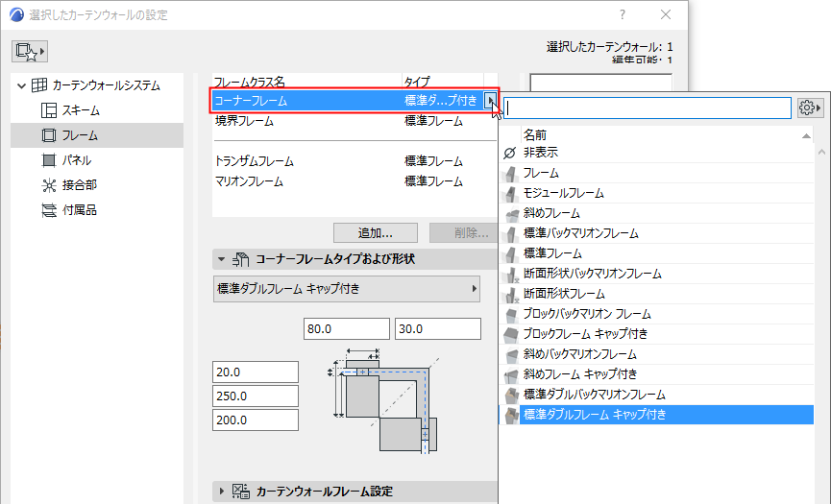The height and width of the screenshot is (504, 831).
Task: Open the 標準ダブルフレーム キャップ付き type dropdown
Action: coord(347,289)
